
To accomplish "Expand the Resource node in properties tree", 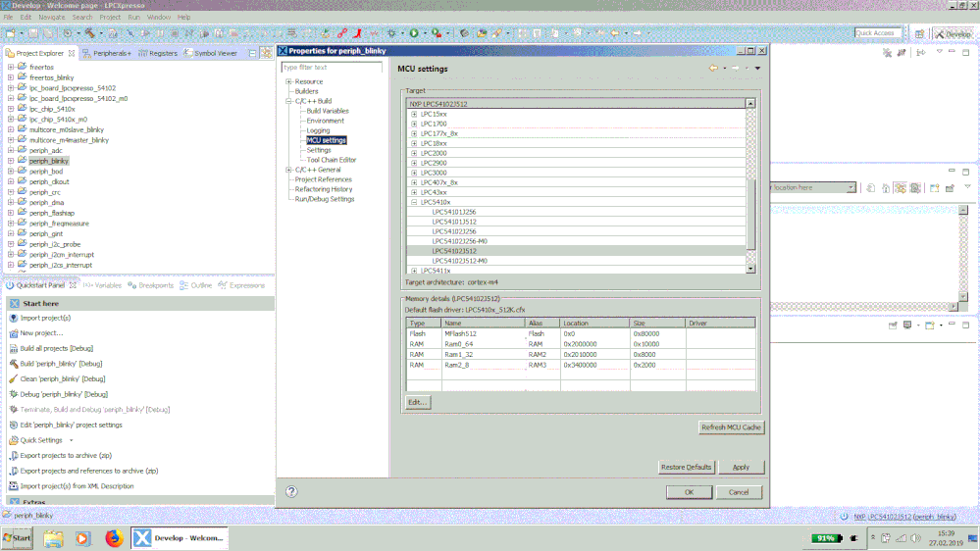I will click(288, 81).
